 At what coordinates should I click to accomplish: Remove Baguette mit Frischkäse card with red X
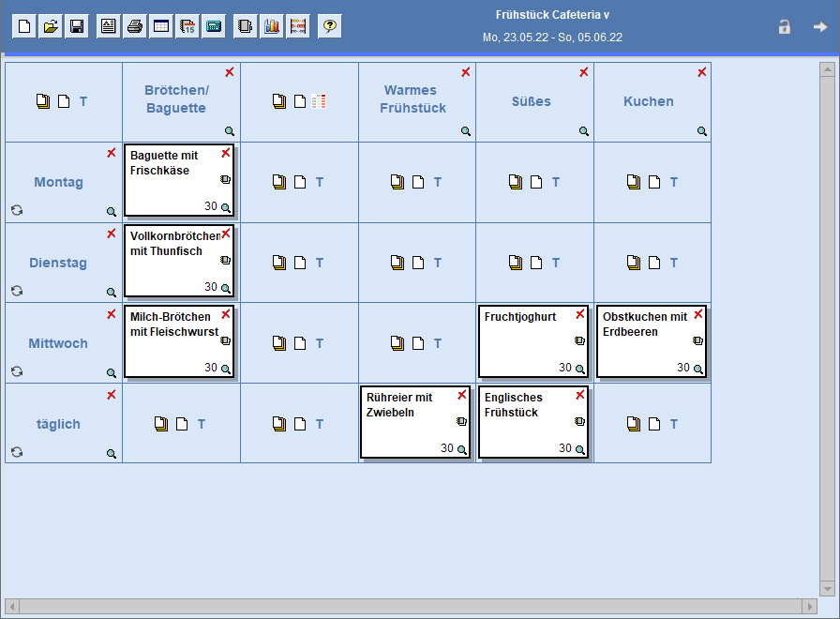tap(226, 153)
